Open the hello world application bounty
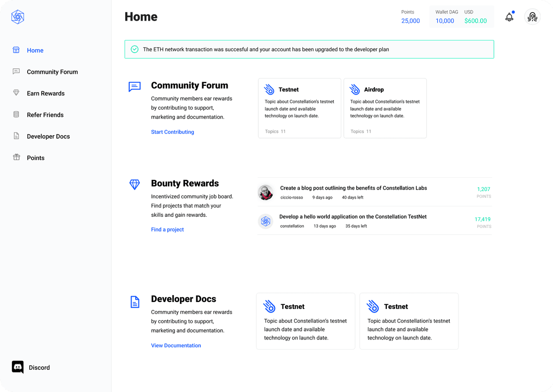 click(x=353, y=217)
